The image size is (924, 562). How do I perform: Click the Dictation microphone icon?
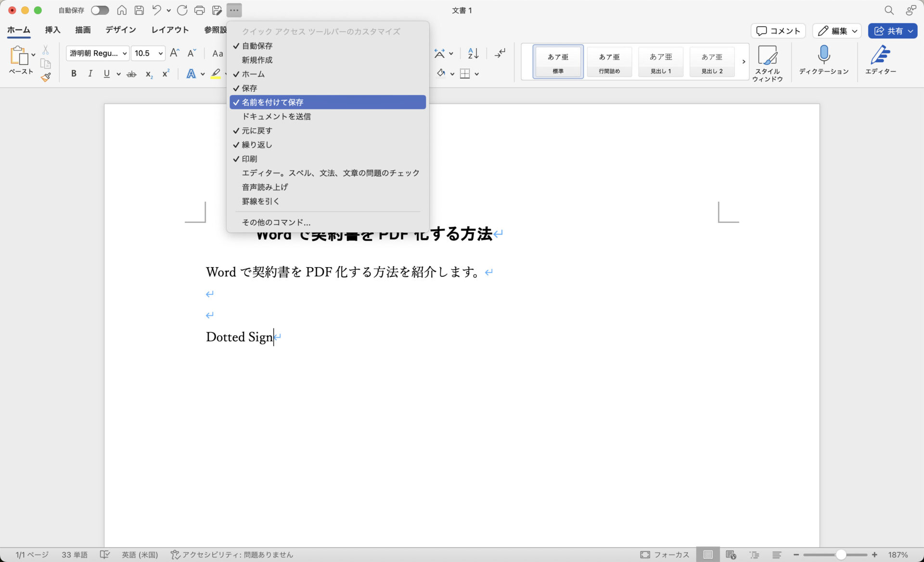824,54
